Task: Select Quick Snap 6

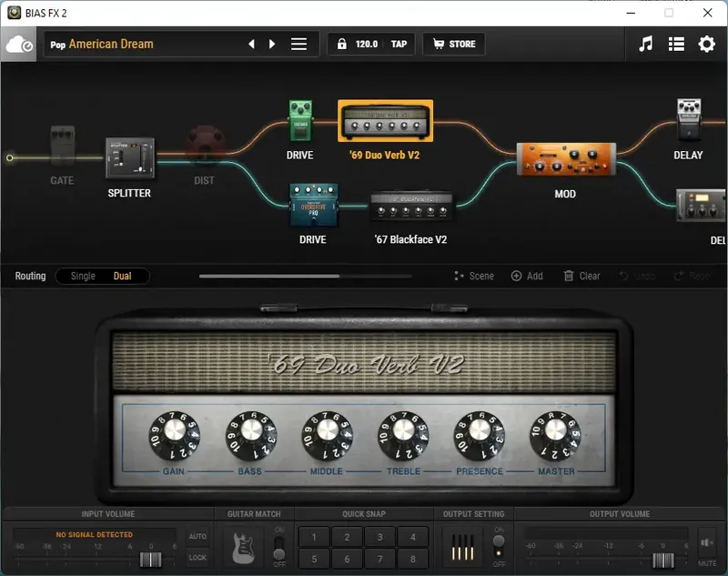Action: (x=347, y=559)
